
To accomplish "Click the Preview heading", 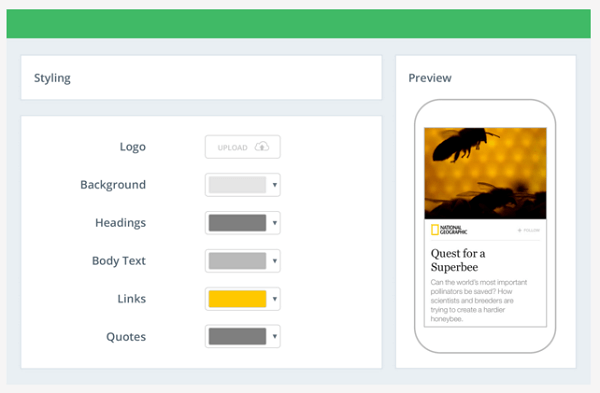I will (430, 78).
